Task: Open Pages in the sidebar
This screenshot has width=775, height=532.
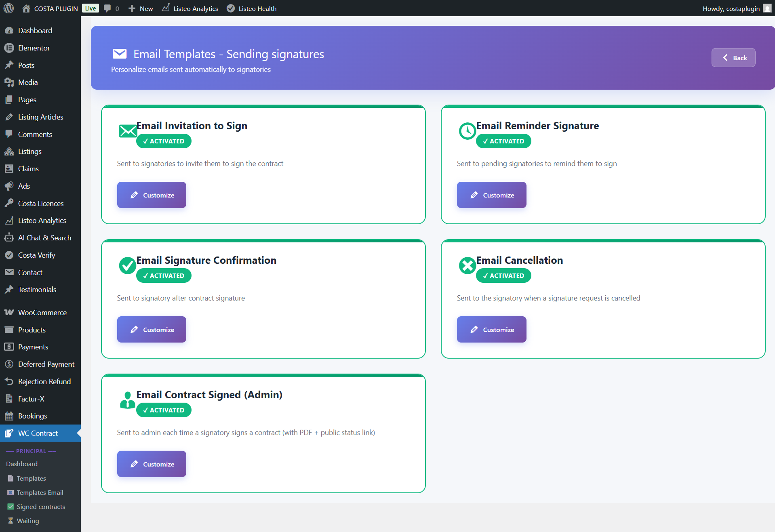Action: 40,100
